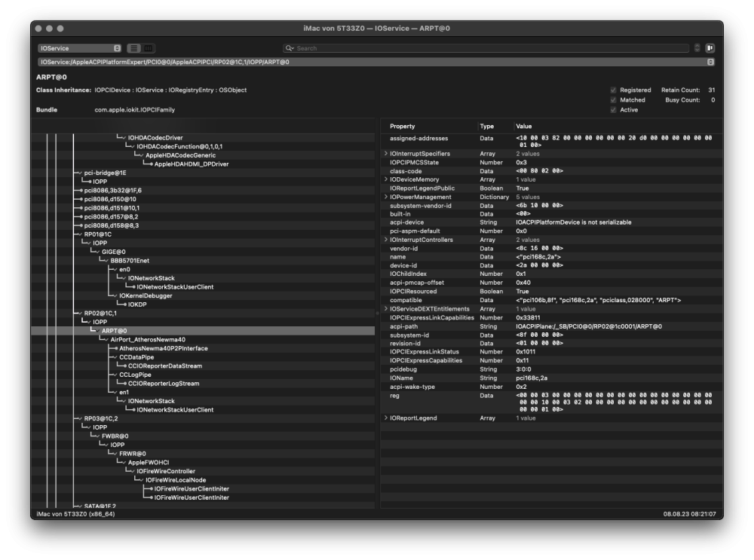Screen dimensions: 754x560
Task: Select the device-id property row
Action: 552,266
